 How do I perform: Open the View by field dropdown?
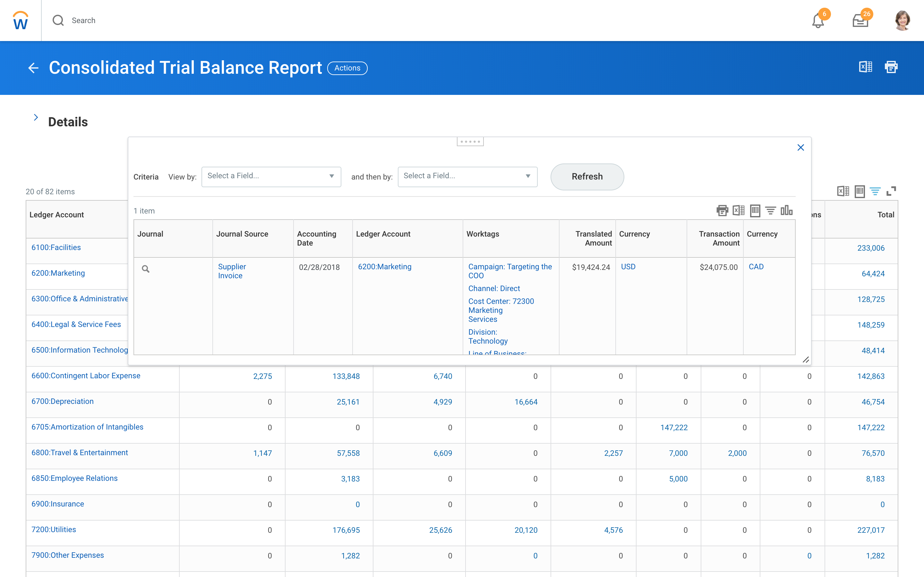click(271, 176)
